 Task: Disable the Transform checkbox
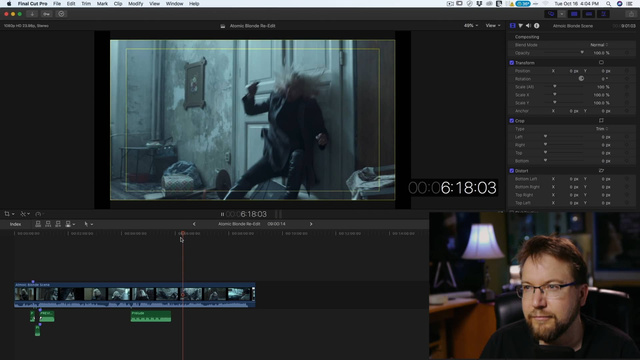[511, 63]
